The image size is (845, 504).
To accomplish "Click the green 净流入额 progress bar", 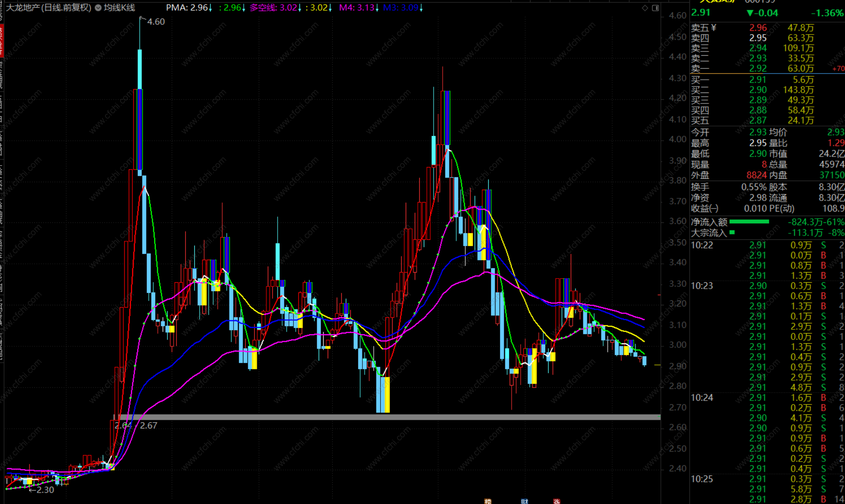I will (x=749, y=222).
